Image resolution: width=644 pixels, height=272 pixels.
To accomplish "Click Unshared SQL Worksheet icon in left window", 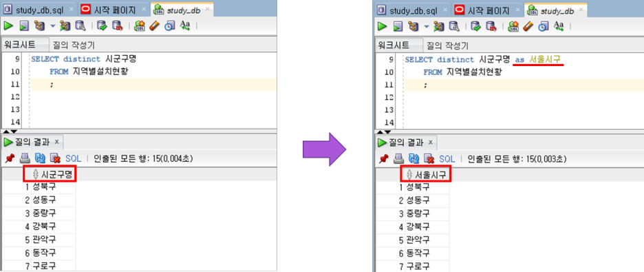I will 139,26.
